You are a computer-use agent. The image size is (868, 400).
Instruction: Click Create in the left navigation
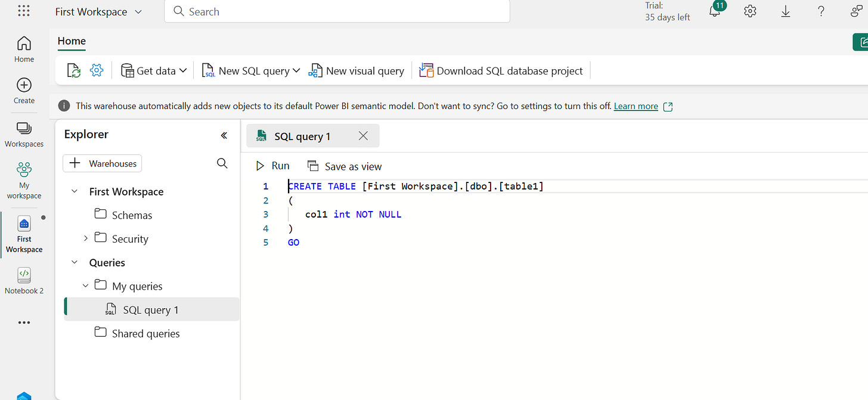point(24,91)
